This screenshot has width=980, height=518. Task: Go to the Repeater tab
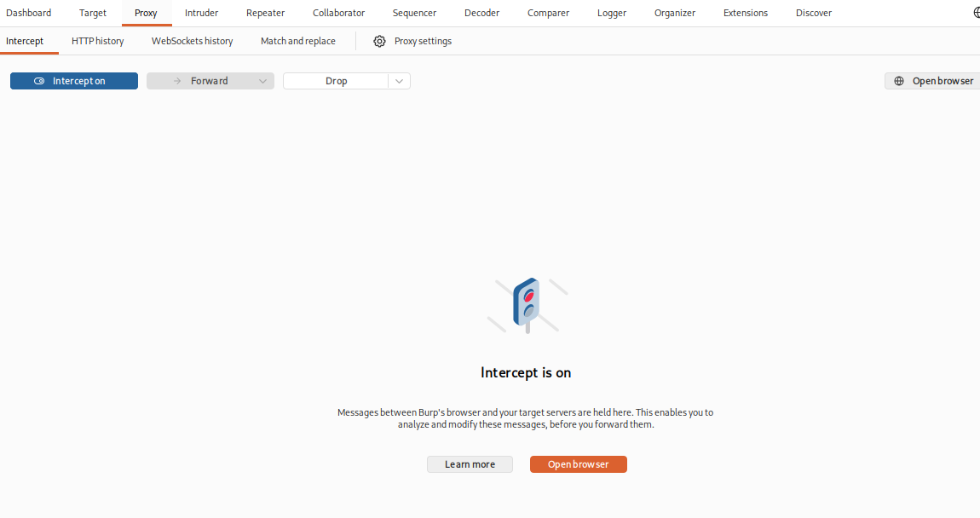point(265,13)
